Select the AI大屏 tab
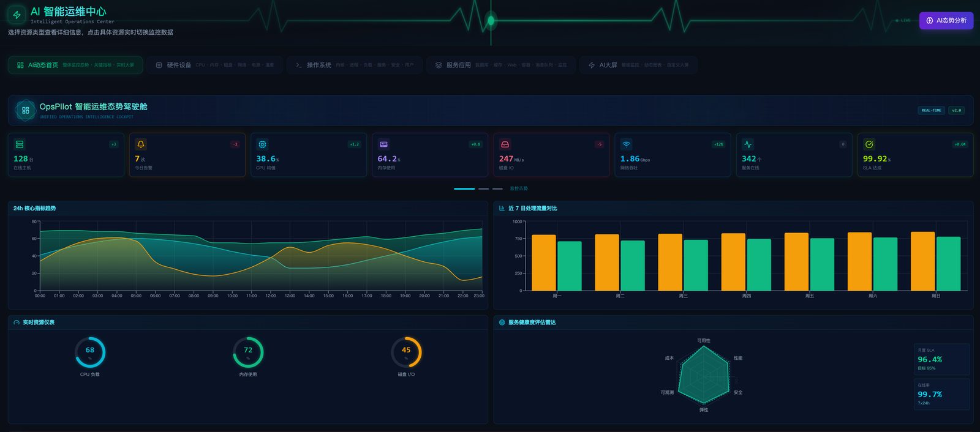This screenshot has width=980, height=432. 638,65
